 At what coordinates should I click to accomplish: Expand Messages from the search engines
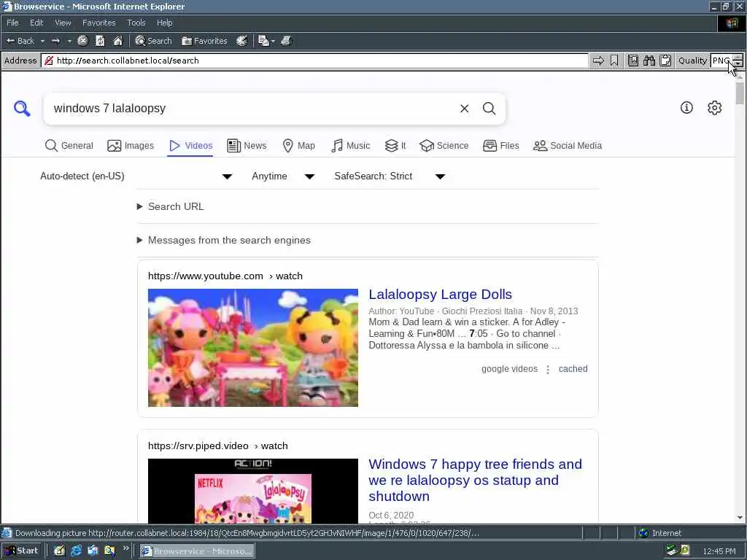224,241
